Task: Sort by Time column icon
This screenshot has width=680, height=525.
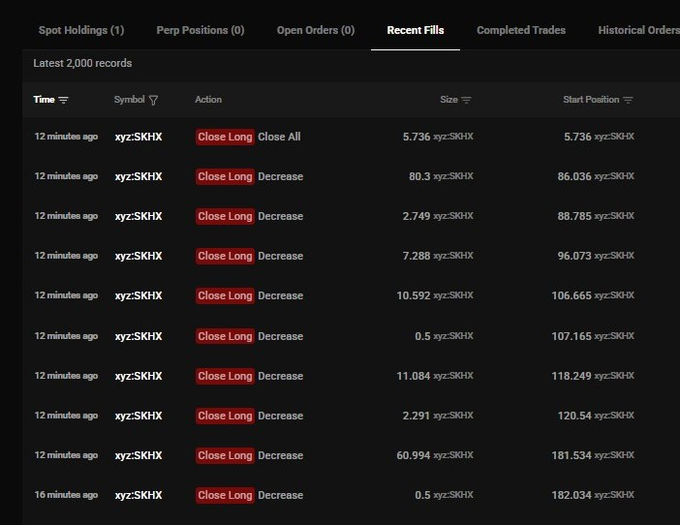Action: click(63, 100)
